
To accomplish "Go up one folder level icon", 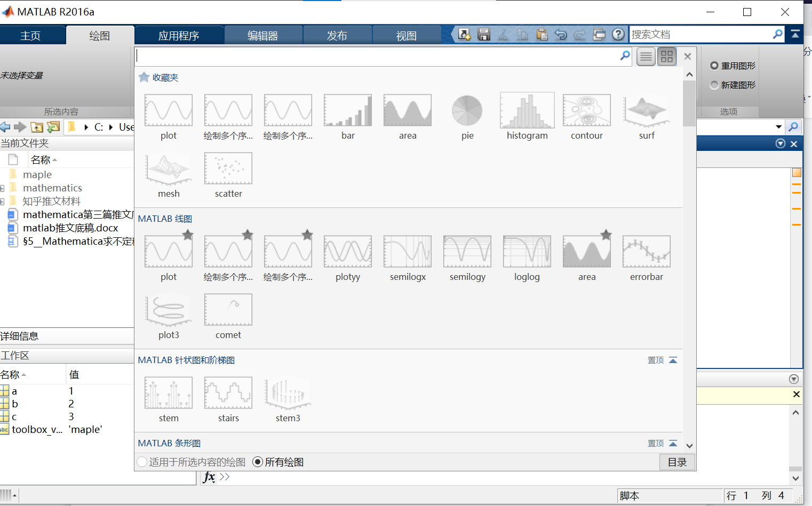I will [37, 127].
